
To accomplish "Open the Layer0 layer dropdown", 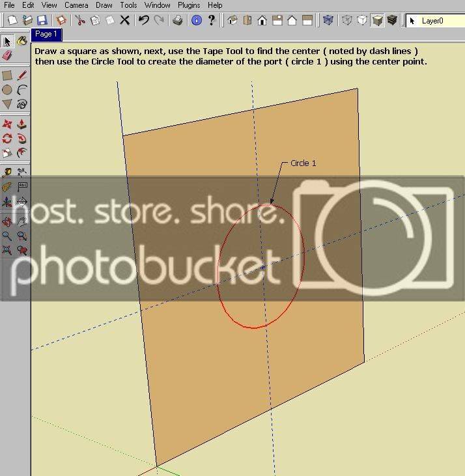I will click(x=436, y=21).
